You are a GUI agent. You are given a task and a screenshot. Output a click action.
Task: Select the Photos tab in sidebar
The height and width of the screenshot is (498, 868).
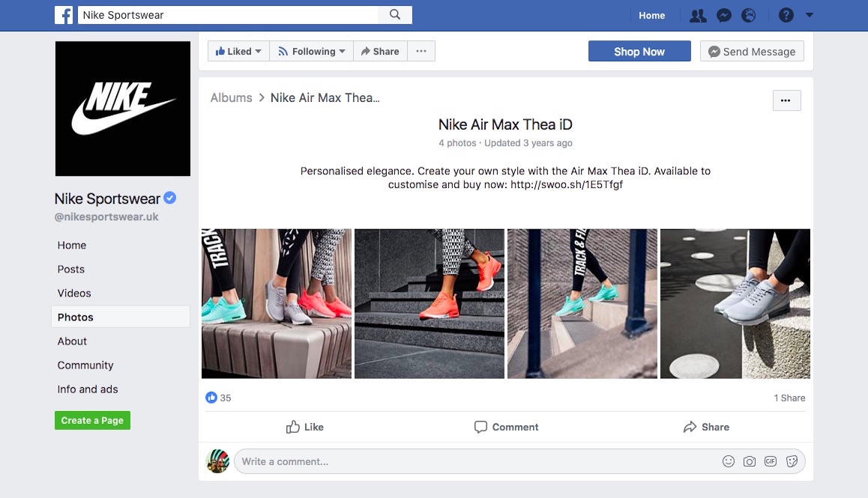click(x=121, y=317)
